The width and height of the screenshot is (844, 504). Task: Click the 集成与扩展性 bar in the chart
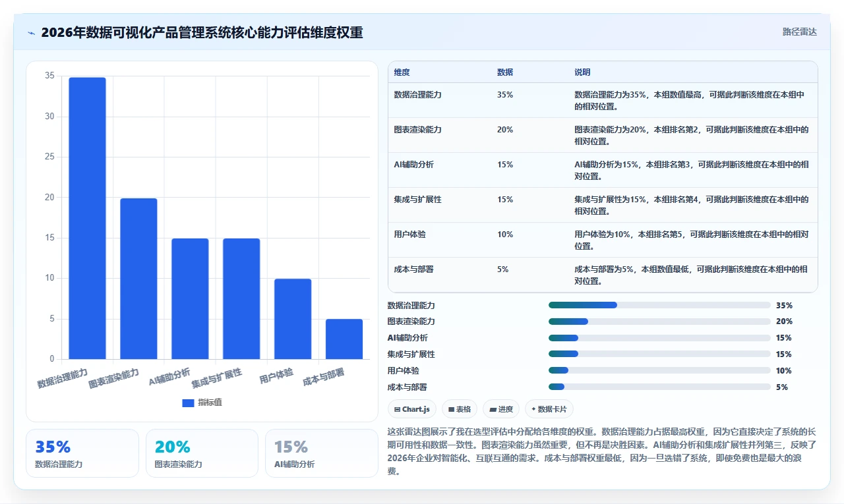point(241,299)
